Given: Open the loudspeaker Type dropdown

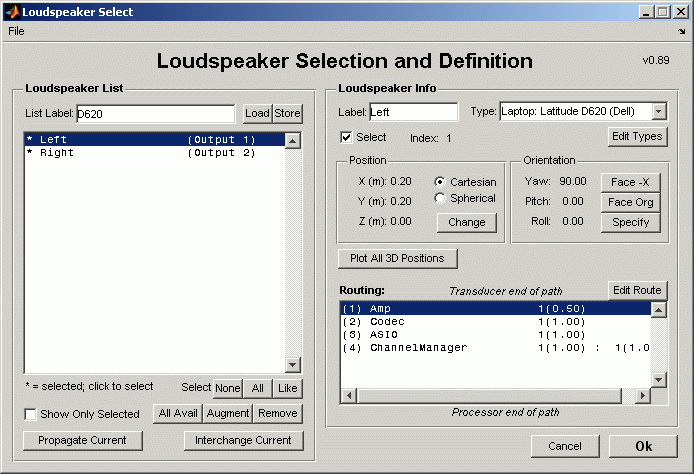Looking at the screenshot, I should (659, 112).
